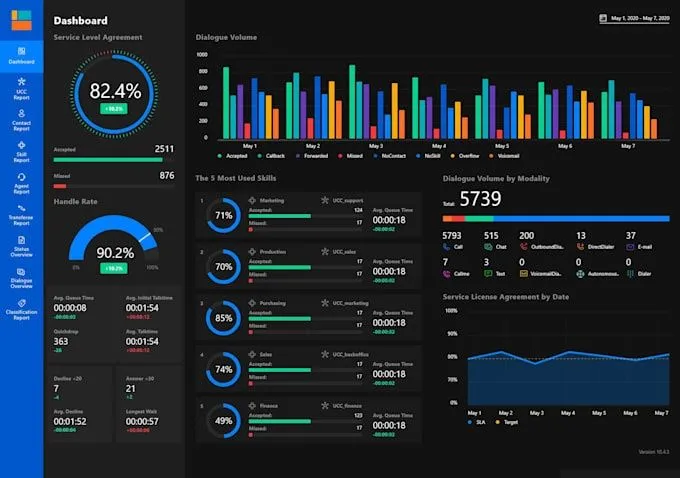Screen dimensions: 680x478
Task: Open the UCC Report sidebar icon
Action: tap(21, 88)
